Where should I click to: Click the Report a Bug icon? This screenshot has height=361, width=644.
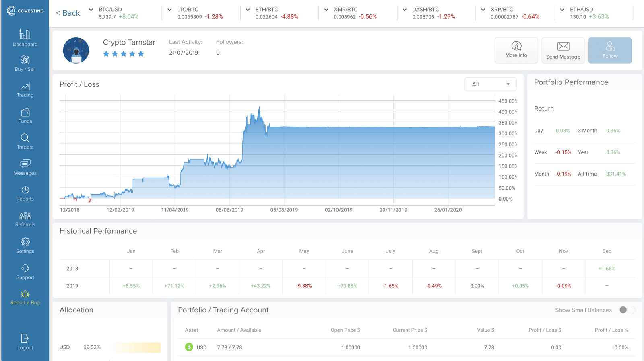click(25, 294)
